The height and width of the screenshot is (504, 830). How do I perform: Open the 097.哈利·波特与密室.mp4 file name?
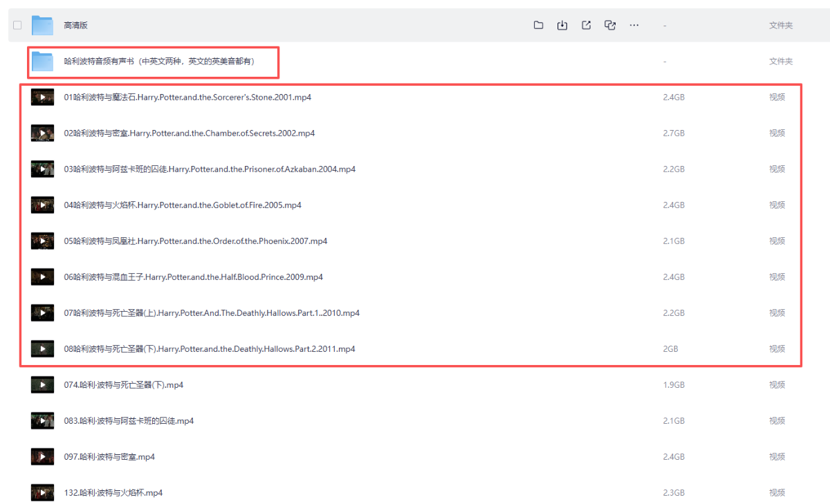(109, 457)
